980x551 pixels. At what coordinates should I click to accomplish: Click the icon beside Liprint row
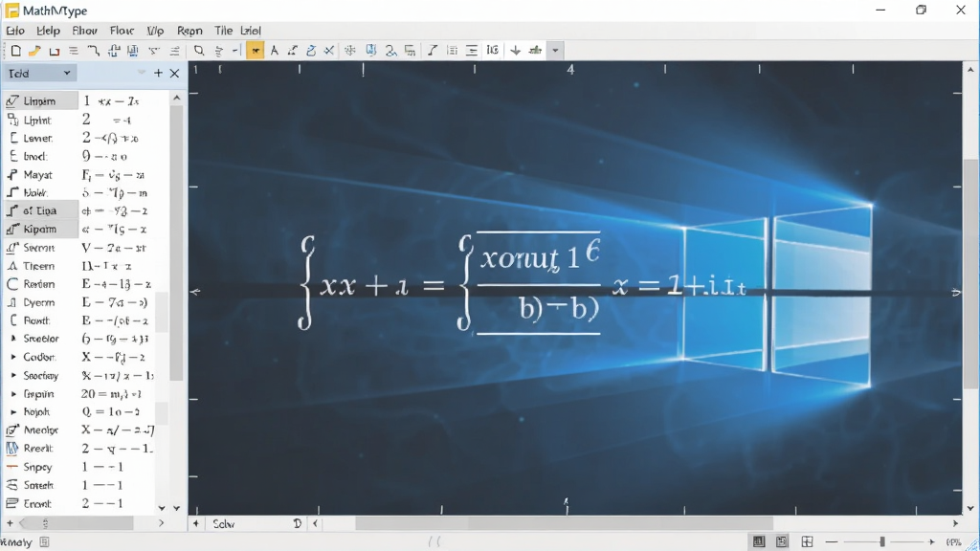point(12,120)
